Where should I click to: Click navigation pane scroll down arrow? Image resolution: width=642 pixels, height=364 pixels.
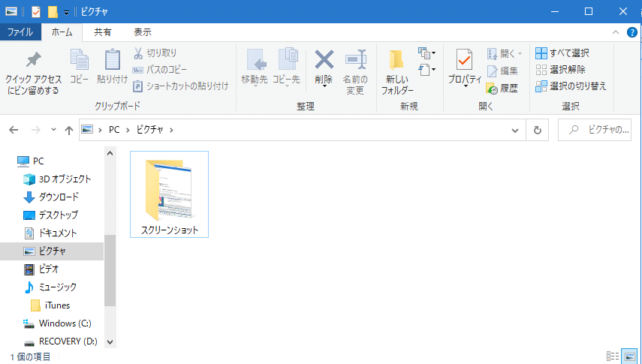[x=110, y=341]
